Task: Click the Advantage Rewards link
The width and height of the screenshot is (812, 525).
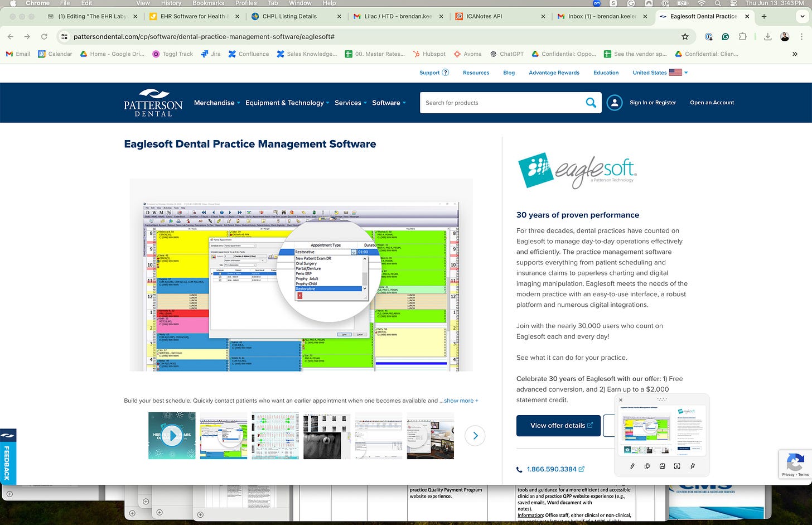Action: click(x=554, y=73)
